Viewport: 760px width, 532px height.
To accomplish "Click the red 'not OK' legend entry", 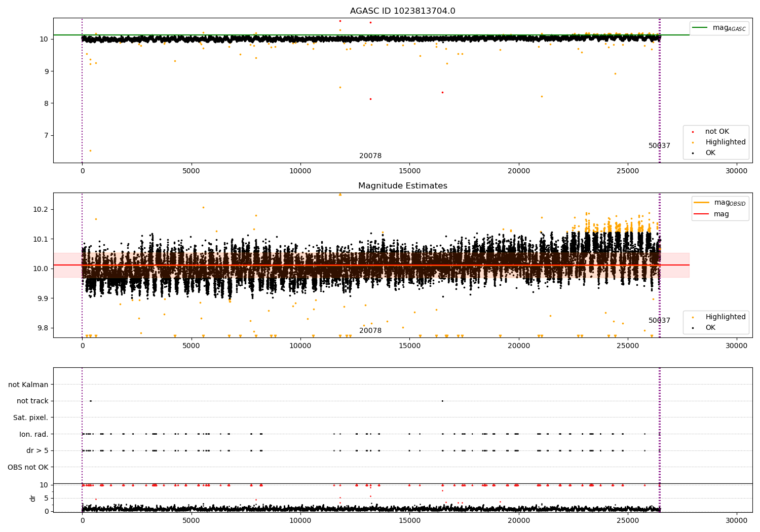I will click(x=711, y=132).
